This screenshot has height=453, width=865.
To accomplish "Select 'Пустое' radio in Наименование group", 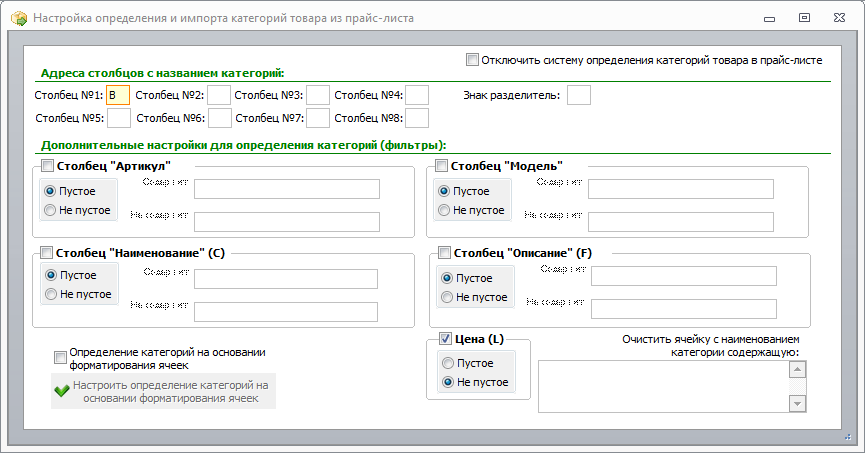I will (x=51, y=275).
